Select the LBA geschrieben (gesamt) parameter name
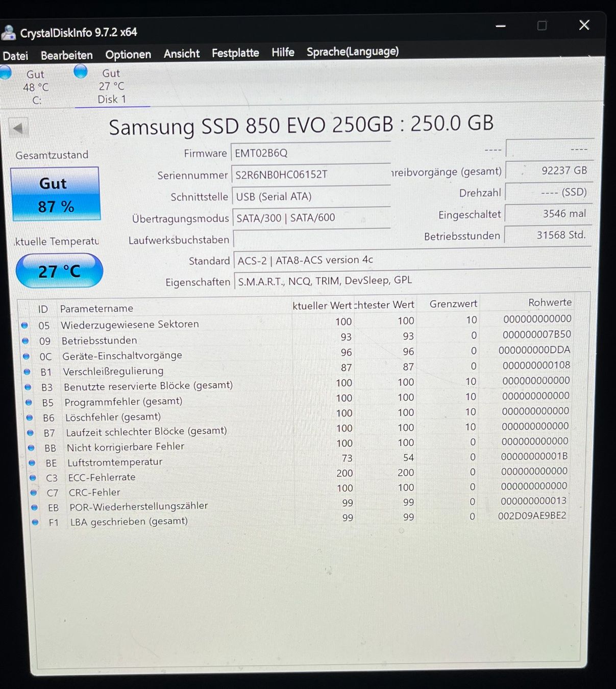The image size is (616, 689). click(129, 522)
